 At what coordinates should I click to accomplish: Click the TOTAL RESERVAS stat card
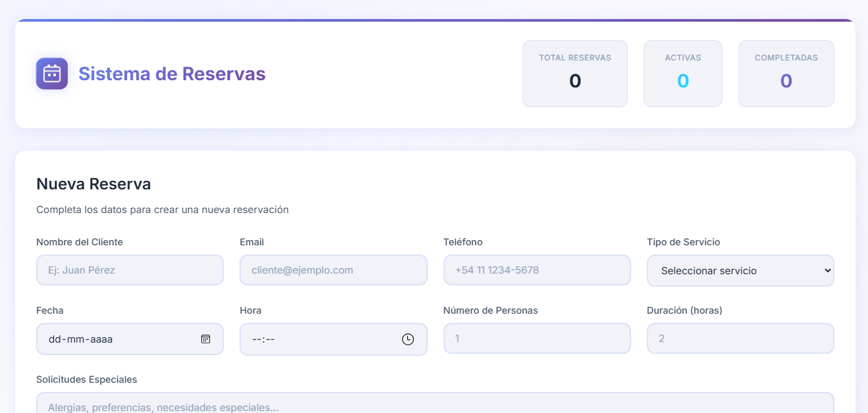coord(574,73)
